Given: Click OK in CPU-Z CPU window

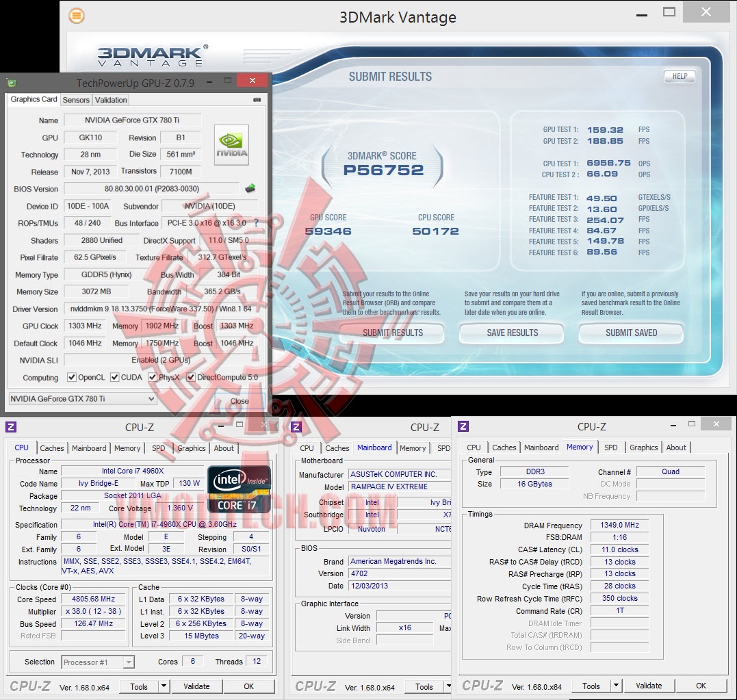Looking at the screenshot, I should (x=248, y=686).
